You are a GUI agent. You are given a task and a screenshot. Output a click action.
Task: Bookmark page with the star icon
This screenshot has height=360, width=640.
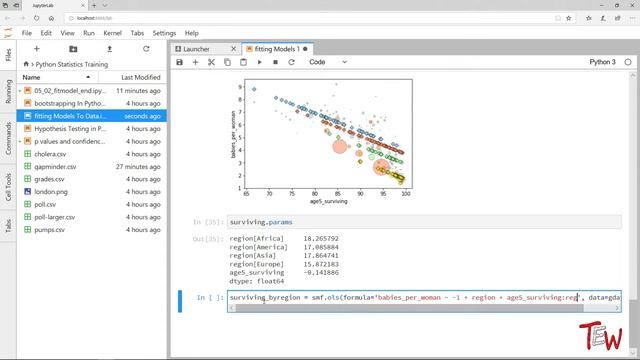click(x=569, y=18)
